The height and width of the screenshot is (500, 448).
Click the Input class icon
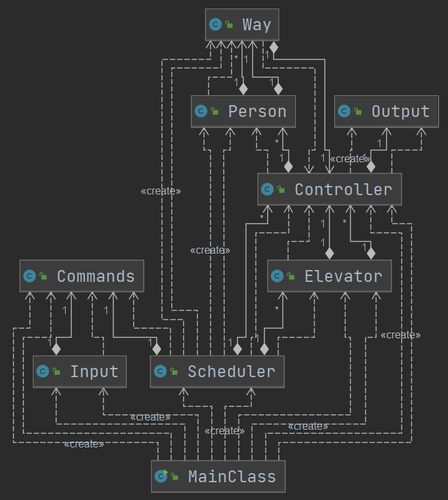point(43,371)
